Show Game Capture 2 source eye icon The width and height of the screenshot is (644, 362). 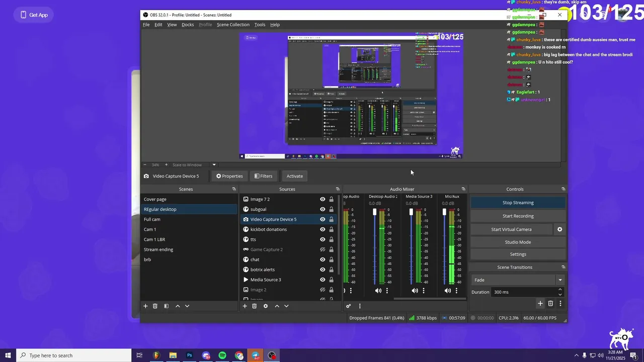323,249
